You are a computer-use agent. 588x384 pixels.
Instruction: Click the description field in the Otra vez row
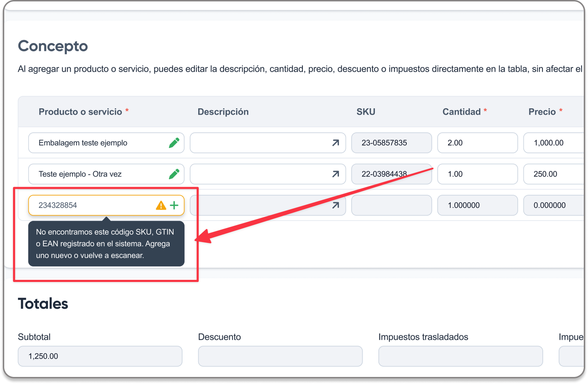pyautogui.click(x=267, y=174)
